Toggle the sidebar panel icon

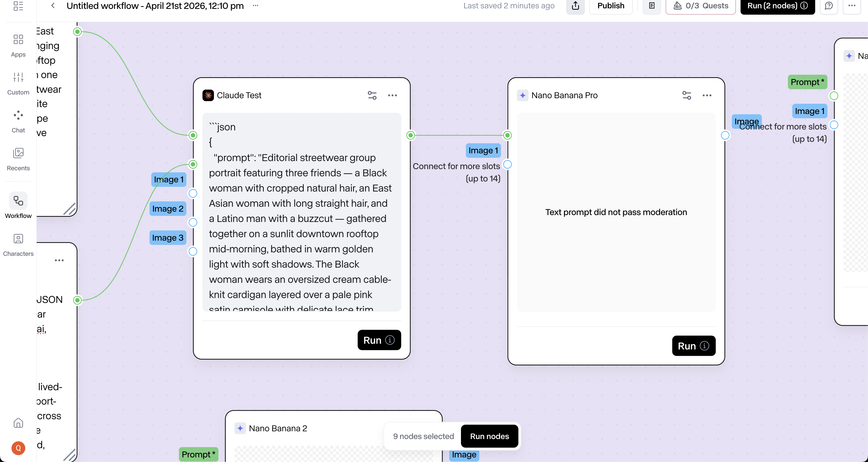click(18, 6)
